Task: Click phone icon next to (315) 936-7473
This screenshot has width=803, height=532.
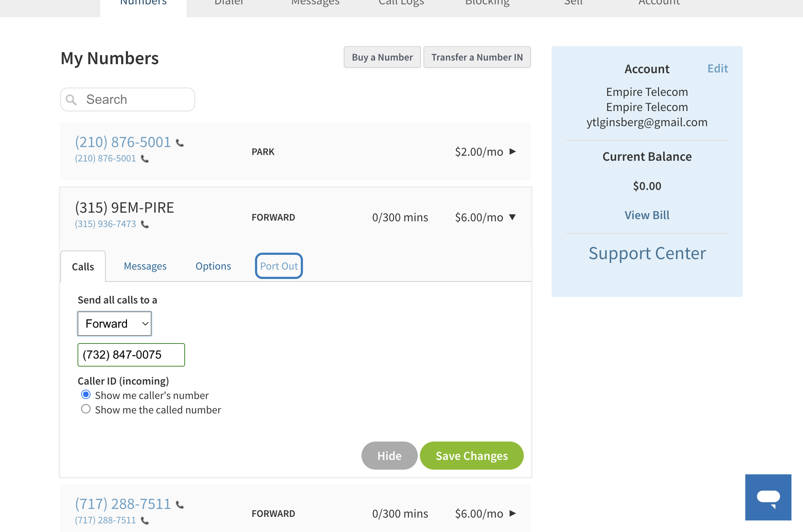Action: coord(145,224)
